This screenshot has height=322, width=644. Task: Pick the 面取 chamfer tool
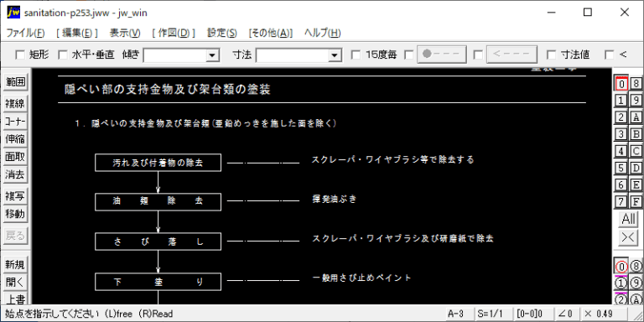click(x=15, y=157)
